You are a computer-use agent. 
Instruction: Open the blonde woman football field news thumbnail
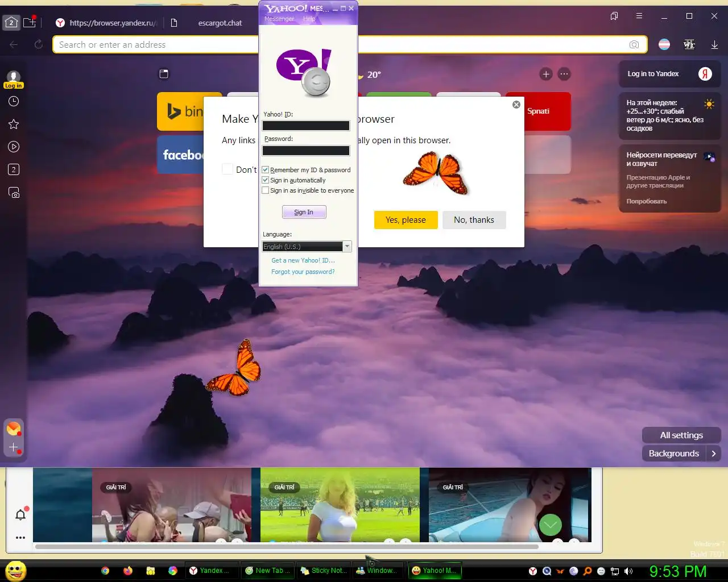point(340,505)
